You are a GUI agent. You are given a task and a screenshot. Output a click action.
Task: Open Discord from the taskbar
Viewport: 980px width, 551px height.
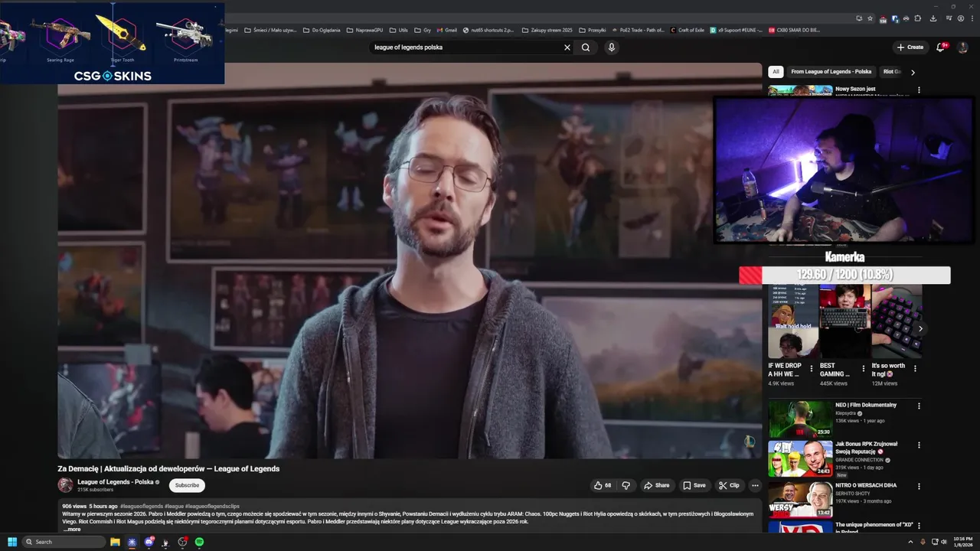(x=149, y=542)
